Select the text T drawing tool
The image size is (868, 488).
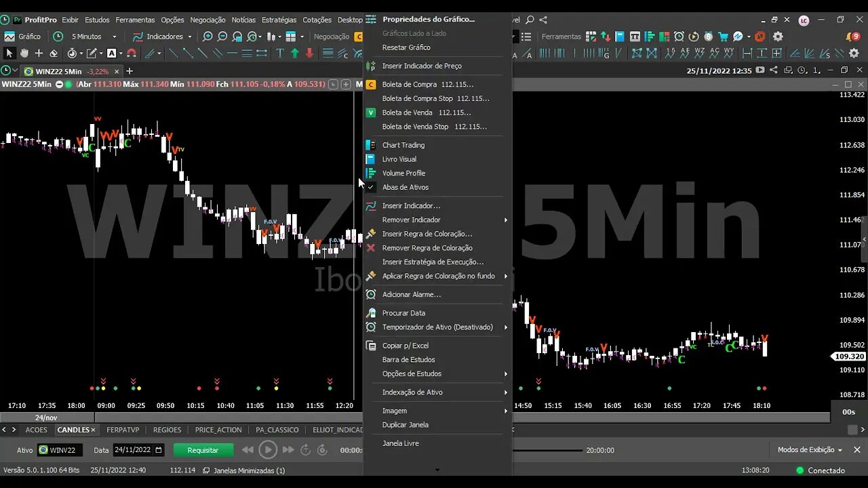click(280, 53)
